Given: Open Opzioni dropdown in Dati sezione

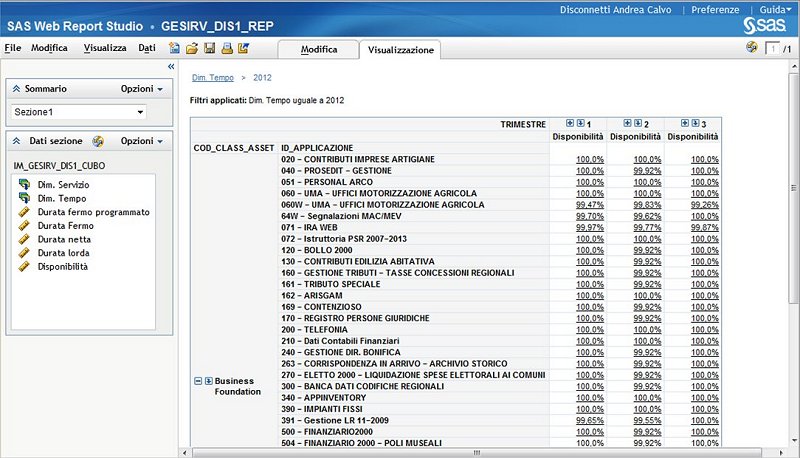Looking at the screenshot, I should 141,141.
